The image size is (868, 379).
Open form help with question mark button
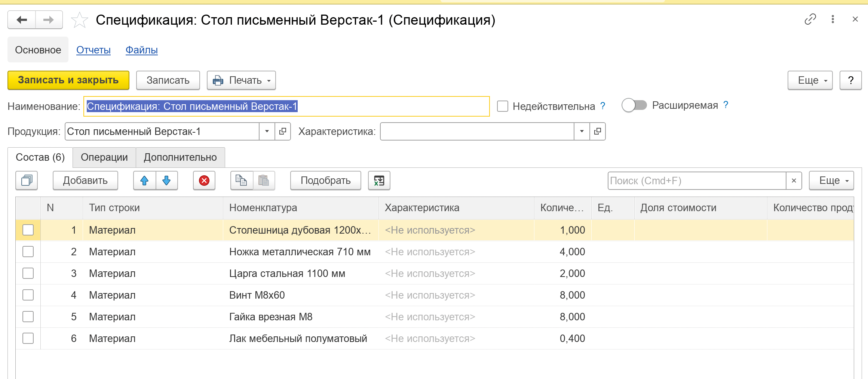pyautogui.click(x=850, y=80)
